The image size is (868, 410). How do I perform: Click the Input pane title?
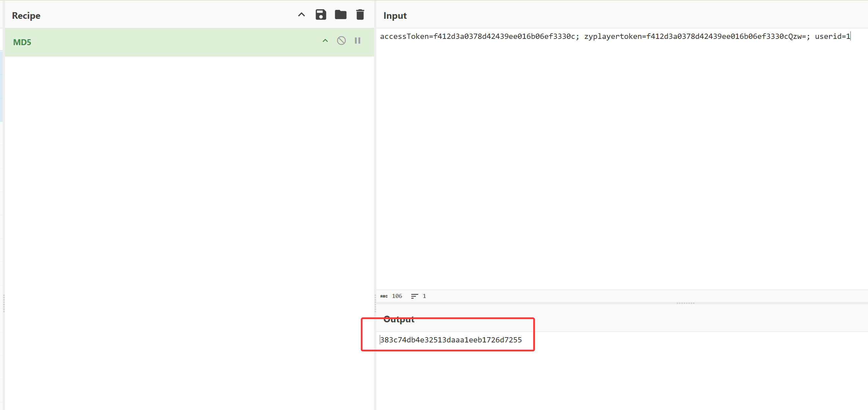394,15
